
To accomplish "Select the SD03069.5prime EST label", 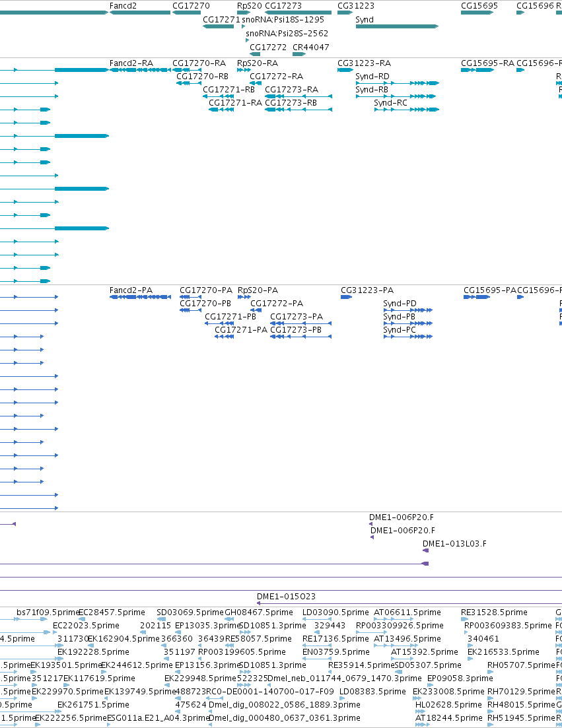I will tap(190, 612).
